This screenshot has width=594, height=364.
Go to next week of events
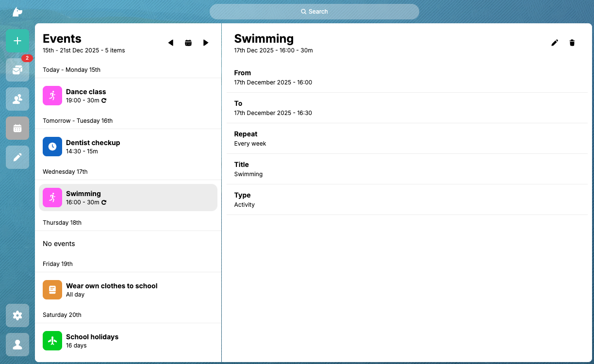pyautogui.click(x=206, y=43)
